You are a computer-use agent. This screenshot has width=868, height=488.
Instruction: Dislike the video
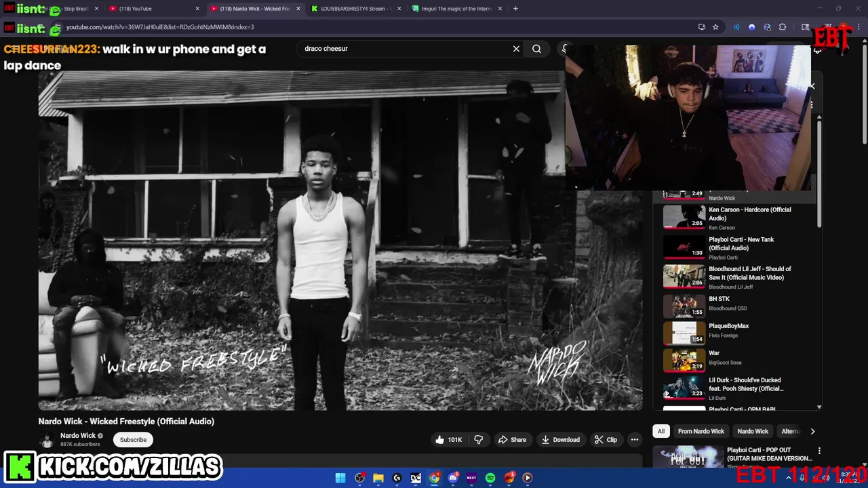pyautogui.click(x=479, y=440)
